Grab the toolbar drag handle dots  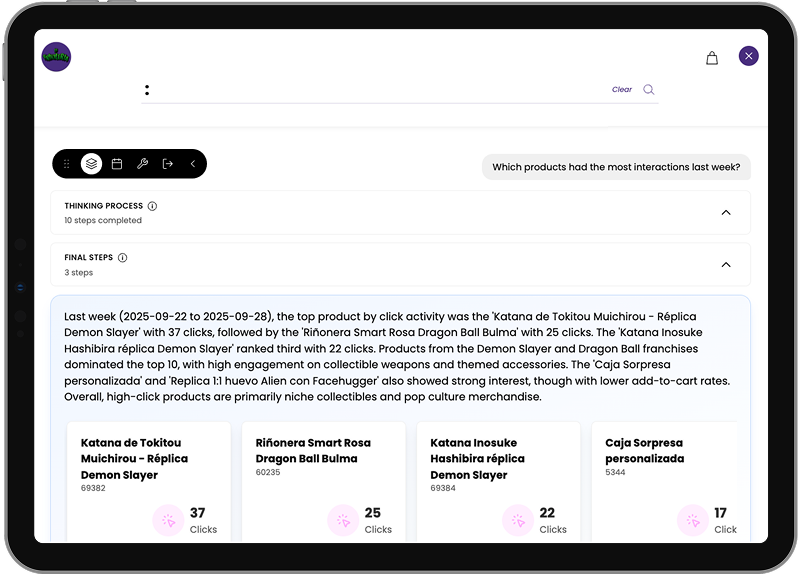[x=67, y=164]
